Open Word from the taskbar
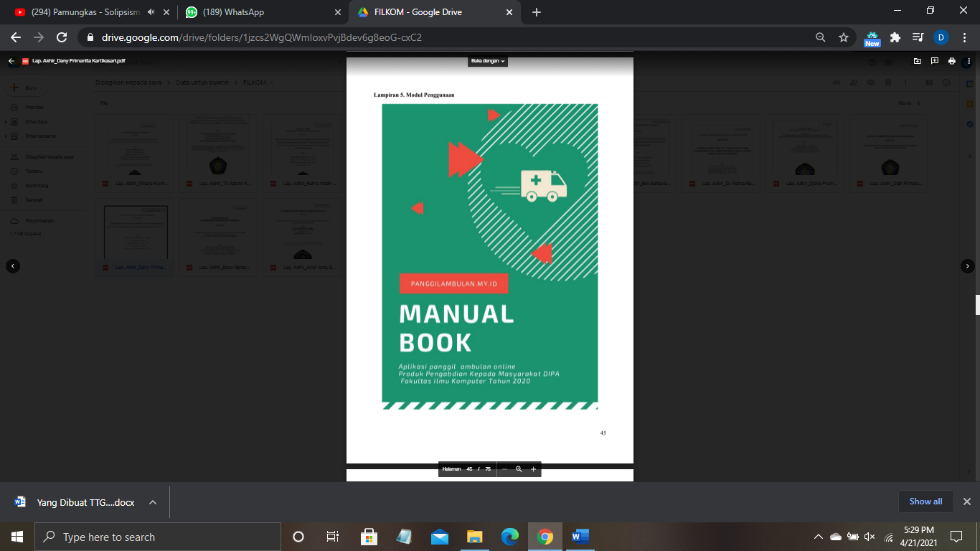Viewport: 980px width, 551px height. (580, 537)
